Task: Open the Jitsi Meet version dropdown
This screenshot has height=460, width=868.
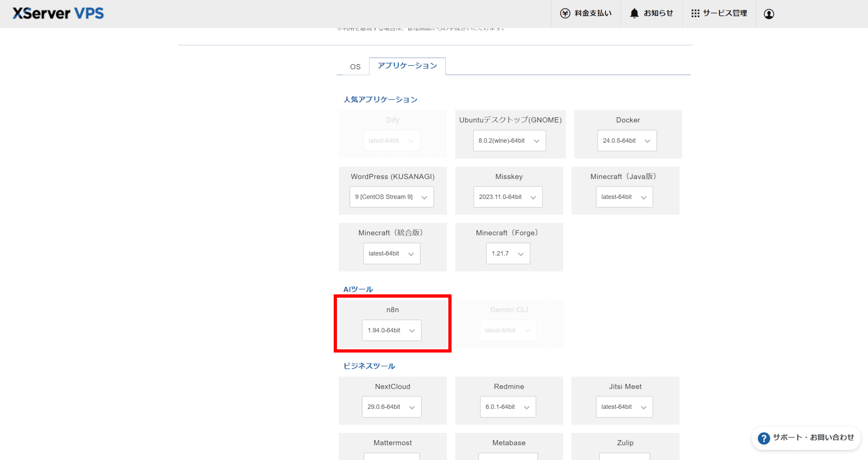Action: pyautogui.click(x=624, y=407)
